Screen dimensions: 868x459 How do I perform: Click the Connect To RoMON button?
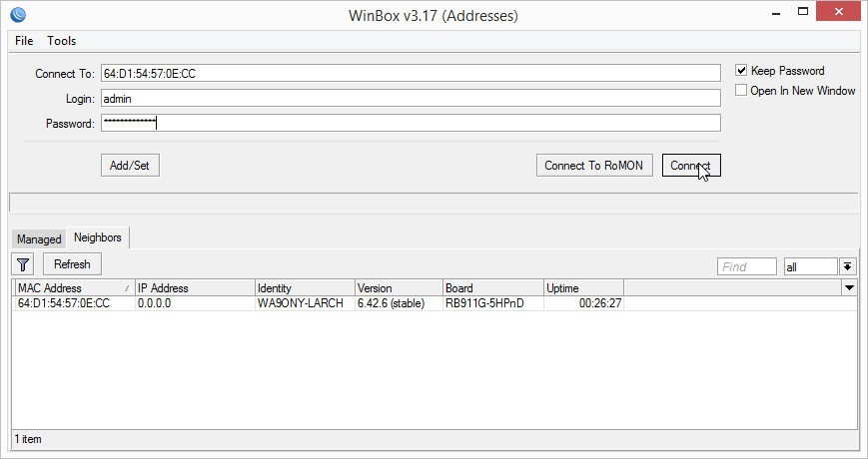[594, 166]
